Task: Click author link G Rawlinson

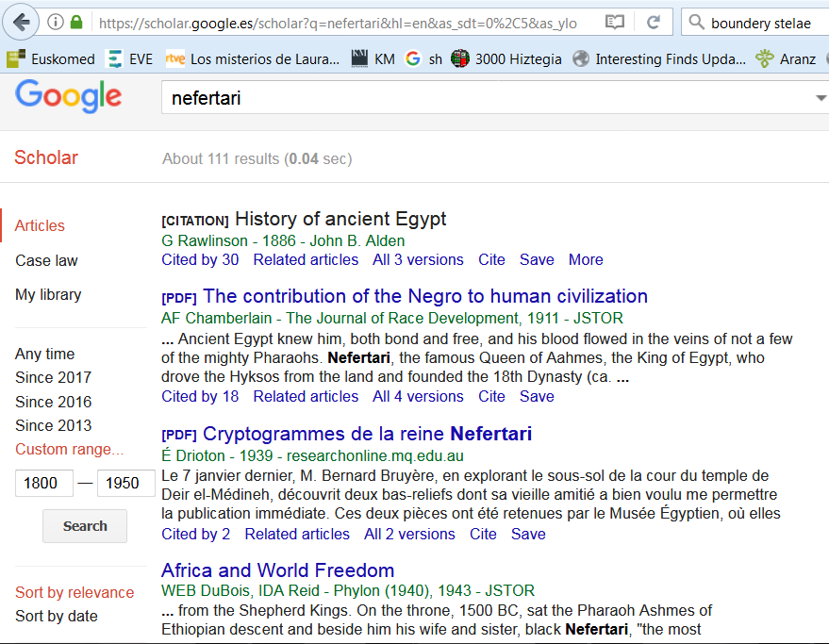Action: pos(205,240)
